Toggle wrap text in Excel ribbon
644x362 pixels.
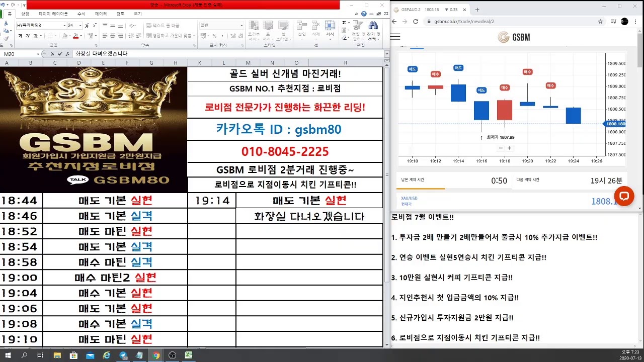[x=163, y=25]
